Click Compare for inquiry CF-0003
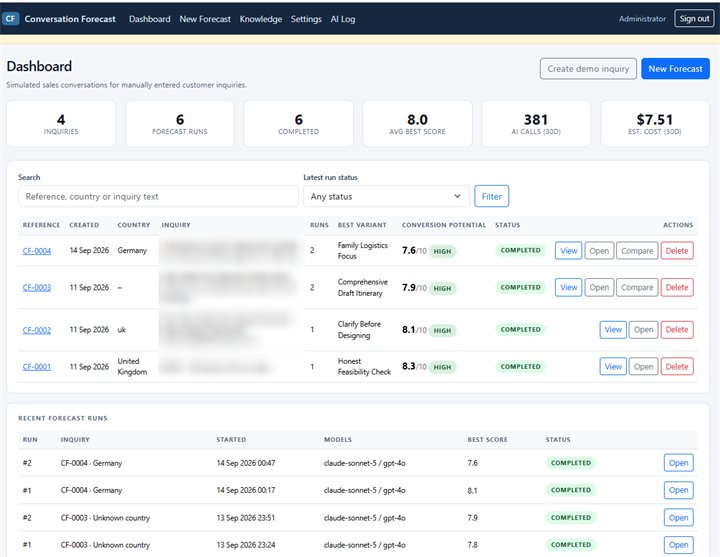720x557 pixels. (x=637, y=287)
